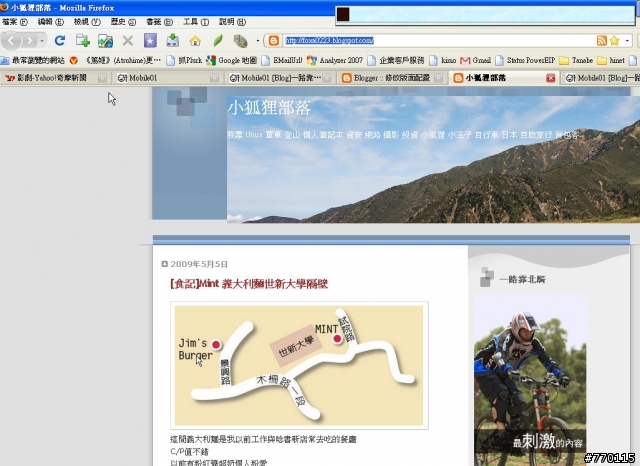Viewport: 640px width, 466px height.
Task: Go forward using the Forward arrow button
Action: click(x=29, y=40)
